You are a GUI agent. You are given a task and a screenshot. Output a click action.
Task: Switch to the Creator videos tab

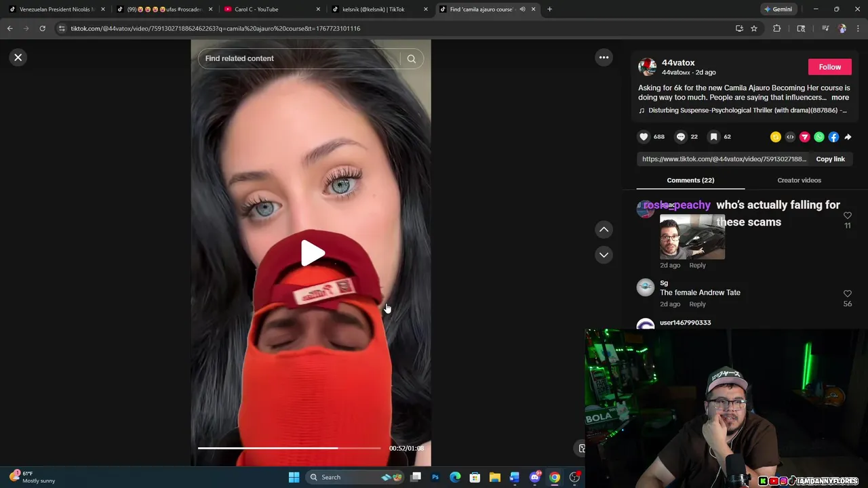coord(799,180)
